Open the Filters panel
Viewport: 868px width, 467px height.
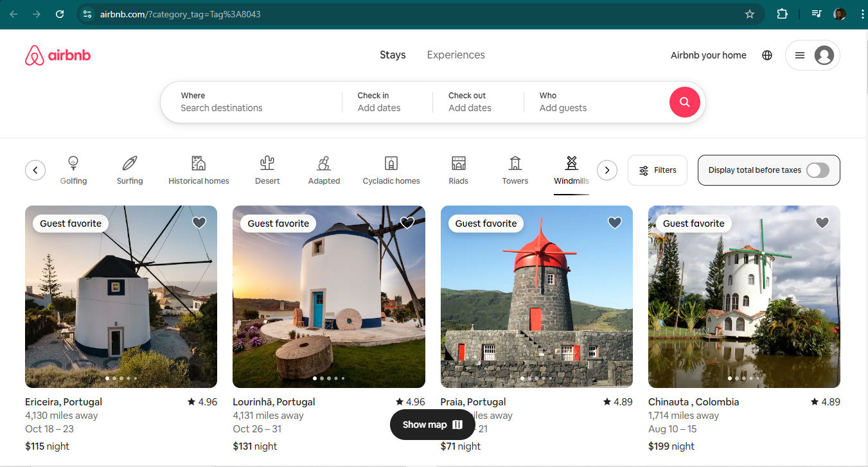coord(657,170)
